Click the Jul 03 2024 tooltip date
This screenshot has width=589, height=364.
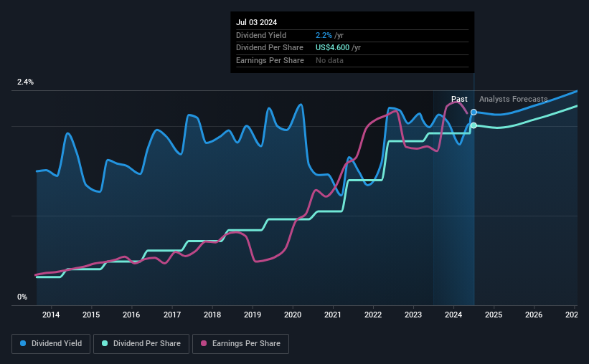point(257,22)
